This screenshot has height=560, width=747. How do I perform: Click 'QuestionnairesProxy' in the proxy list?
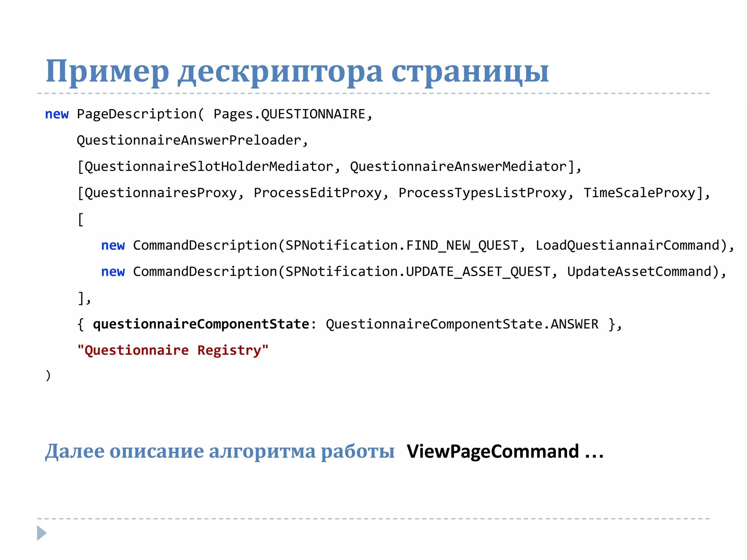click(161, 193)
